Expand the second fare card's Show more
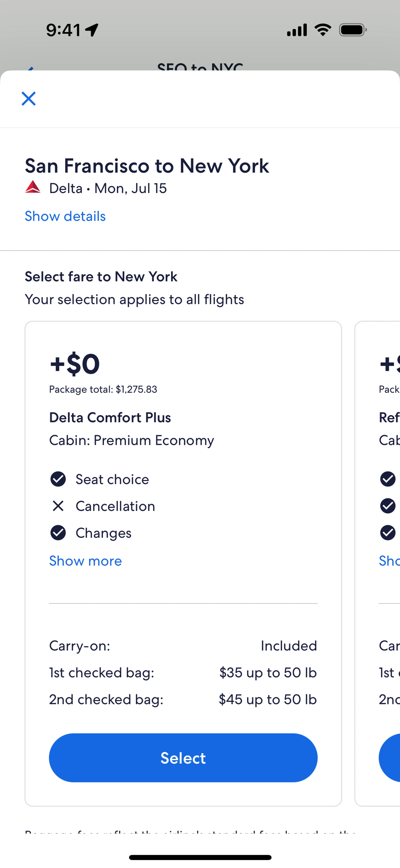Screen dimensions: 400x868 click(389, 561)
